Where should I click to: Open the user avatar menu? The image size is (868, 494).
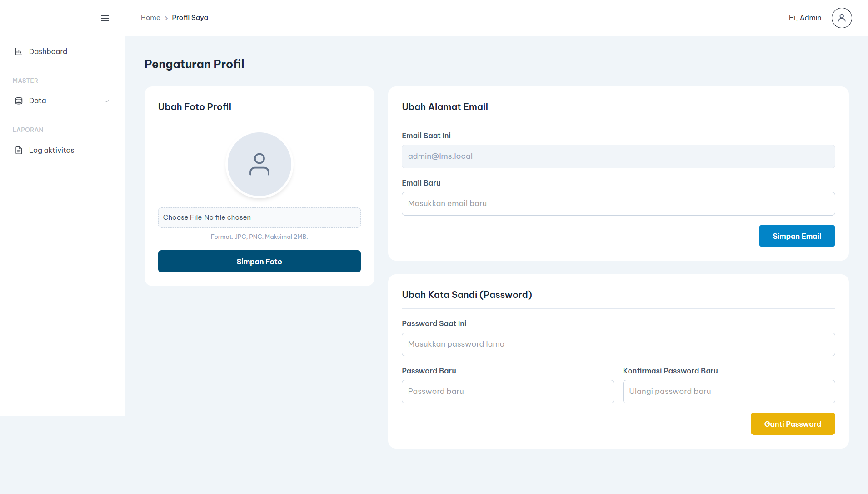click(842, 18)
